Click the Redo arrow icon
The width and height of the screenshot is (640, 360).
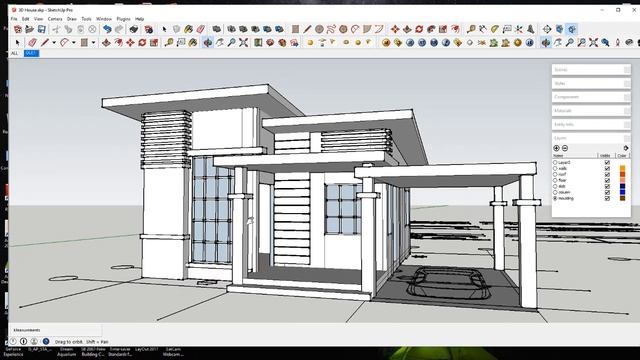tap(119, 29)
